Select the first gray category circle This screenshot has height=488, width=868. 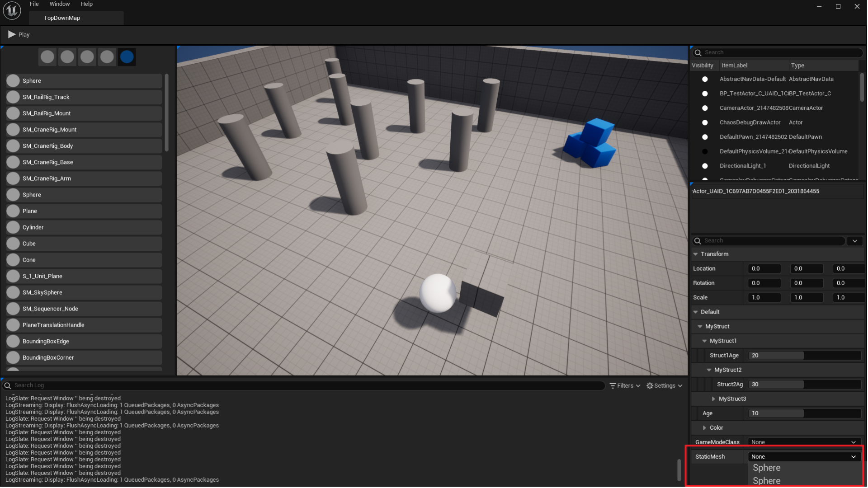point(47,57)
